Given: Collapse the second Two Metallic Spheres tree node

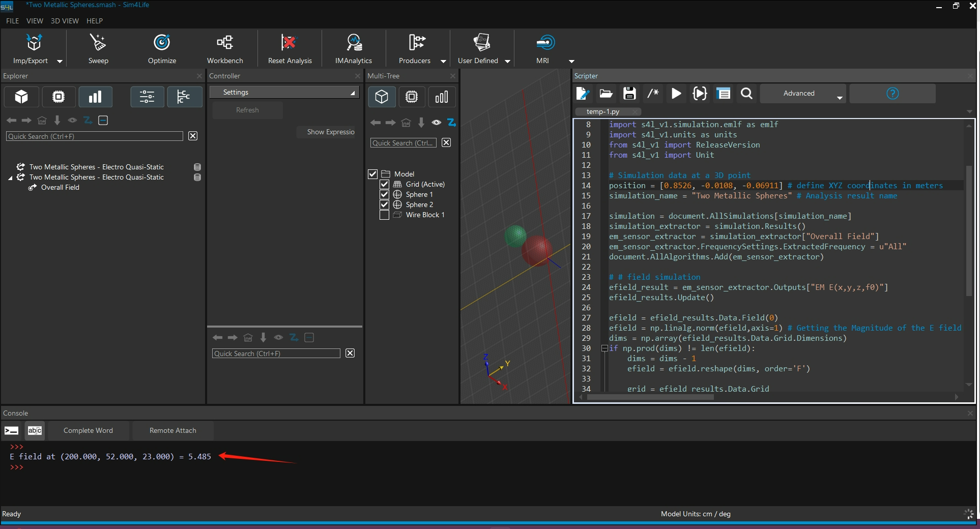Looking at the screenshot, I should pos(10,178).
